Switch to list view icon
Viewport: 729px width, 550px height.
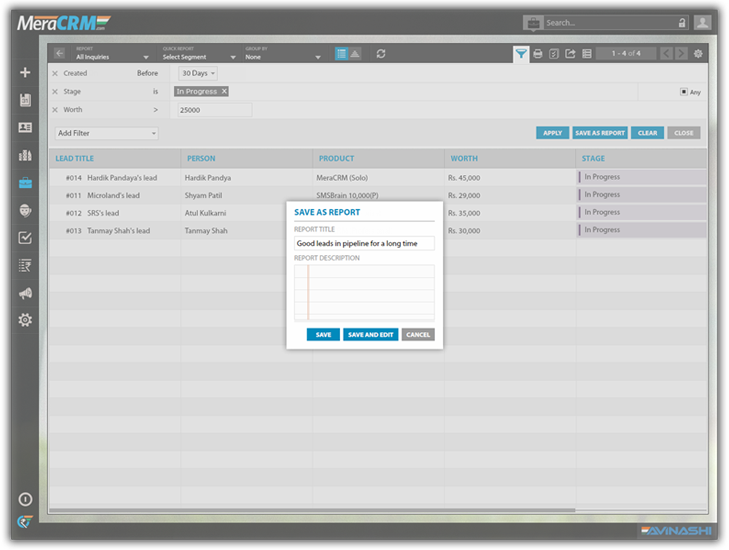click(341, 54)
